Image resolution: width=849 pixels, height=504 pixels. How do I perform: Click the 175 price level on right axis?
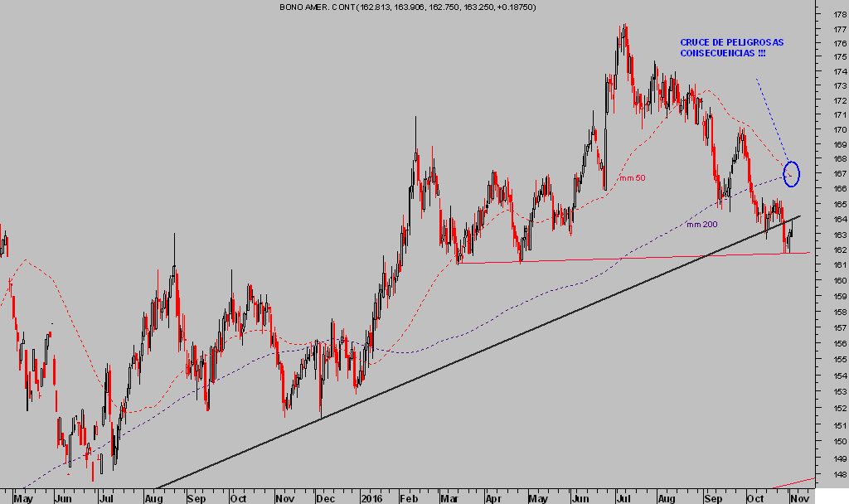coord(840,57)
